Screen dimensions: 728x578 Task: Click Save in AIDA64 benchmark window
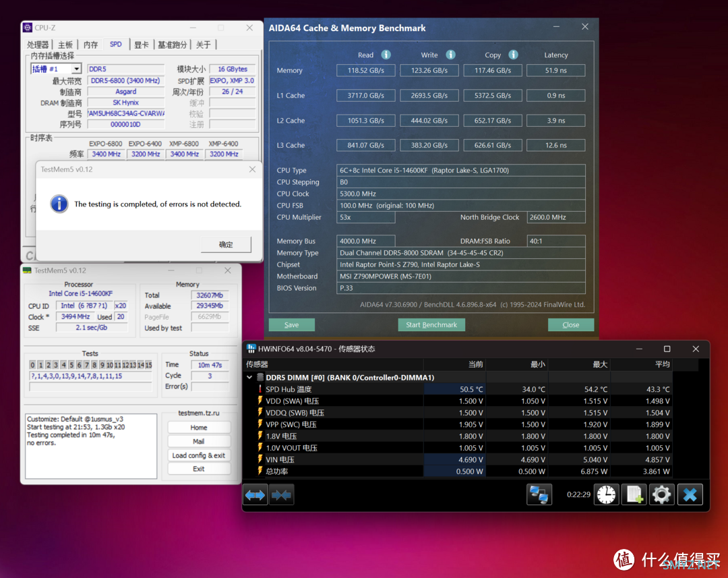pyautogui.click(x=292, y=325)
